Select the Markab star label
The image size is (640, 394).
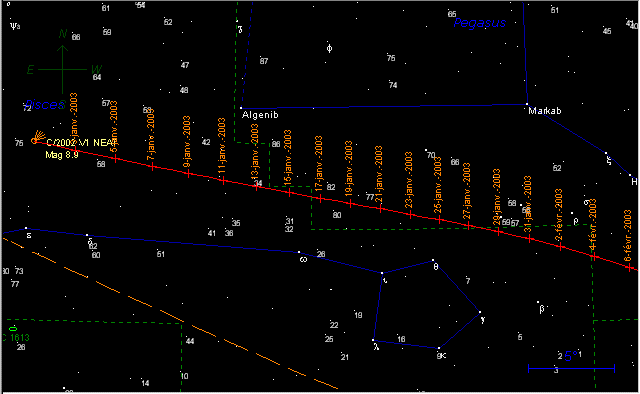click(544, 111)
